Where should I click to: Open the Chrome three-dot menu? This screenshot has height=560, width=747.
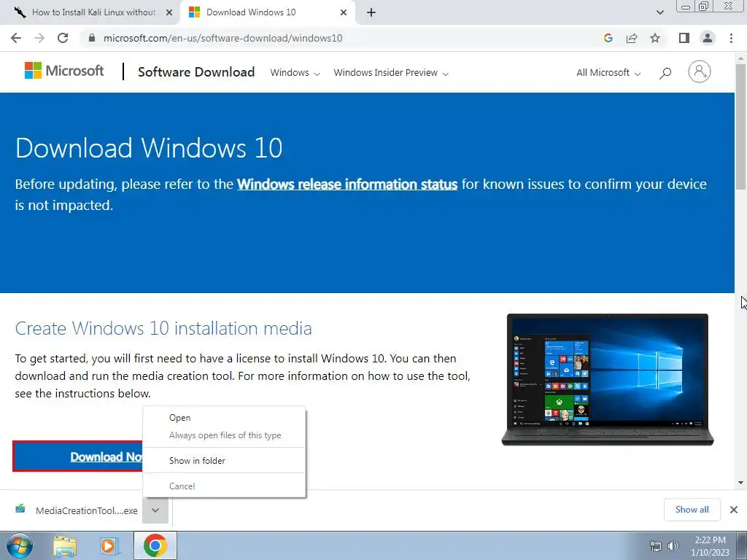click(x=731, y=38)
